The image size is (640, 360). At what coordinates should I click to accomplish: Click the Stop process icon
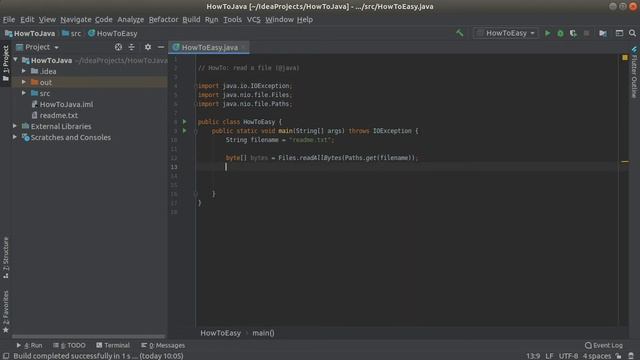click(x=587, y=33)
